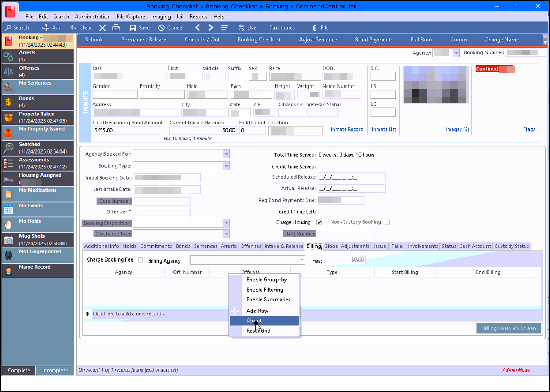Image resolution: width=550 pixels, height=392 pixels.
Task: Open No Holds hand item
Action: tap(38, 225)
